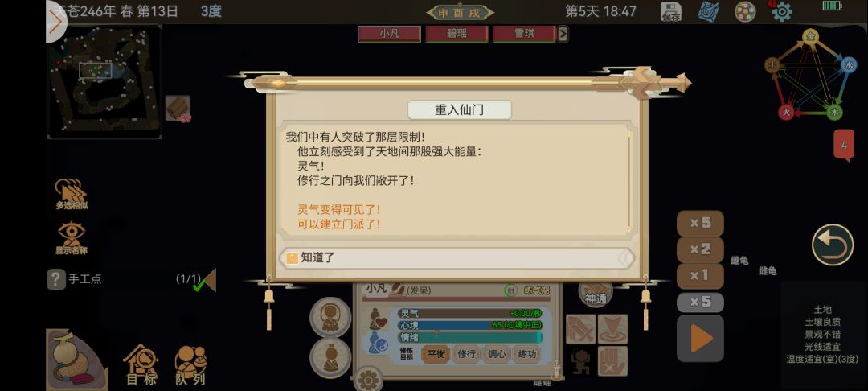Viewport: 868px width, 391px height.
Task: Collapse the 手工点 task arrow
Action: [x=211, y=280]
